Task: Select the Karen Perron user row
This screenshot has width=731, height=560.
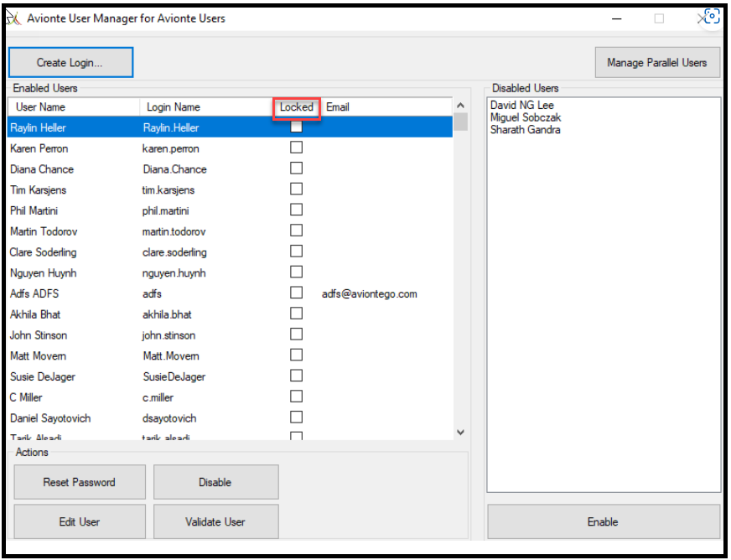Action: click(230, 148)
